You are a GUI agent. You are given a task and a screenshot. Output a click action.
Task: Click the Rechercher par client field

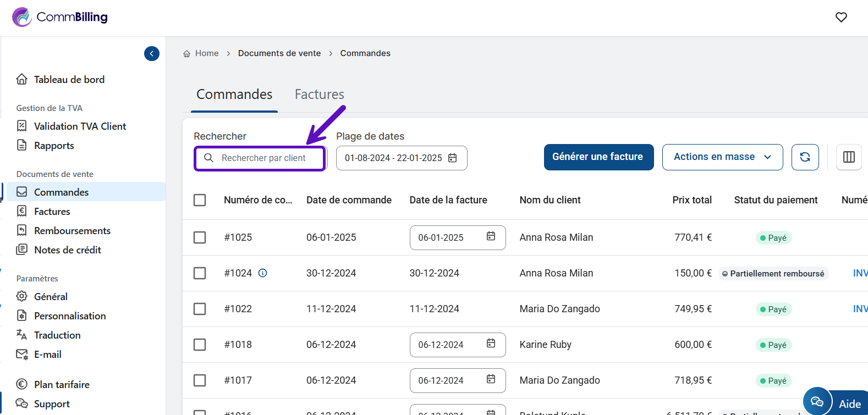[x=263, y=158]
